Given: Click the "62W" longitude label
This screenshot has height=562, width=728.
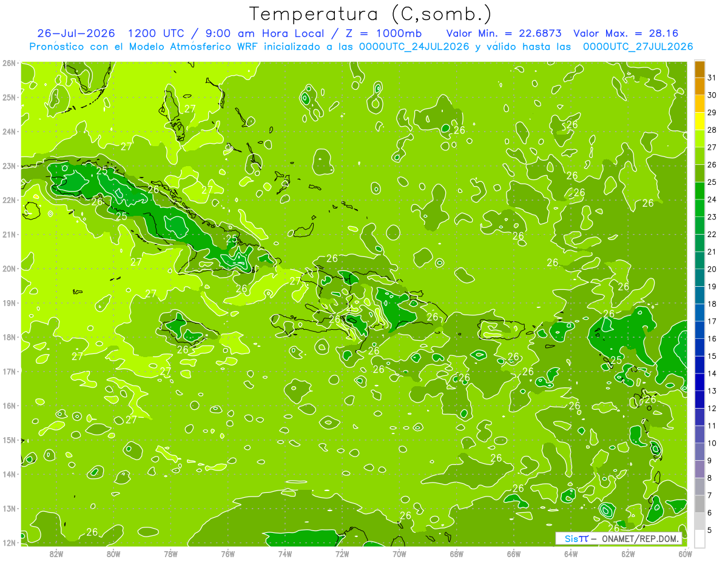Looking at the screenshot, I should [628, 554].
